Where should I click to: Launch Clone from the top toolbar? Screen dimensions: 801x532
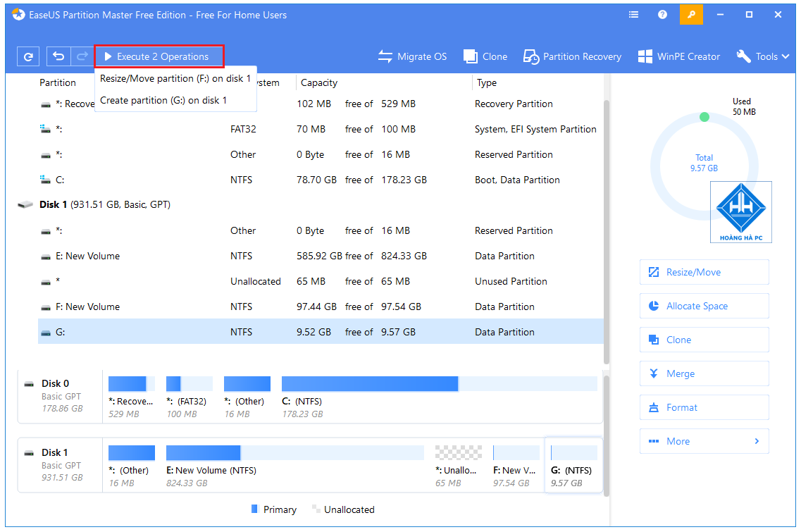(485, 56)
